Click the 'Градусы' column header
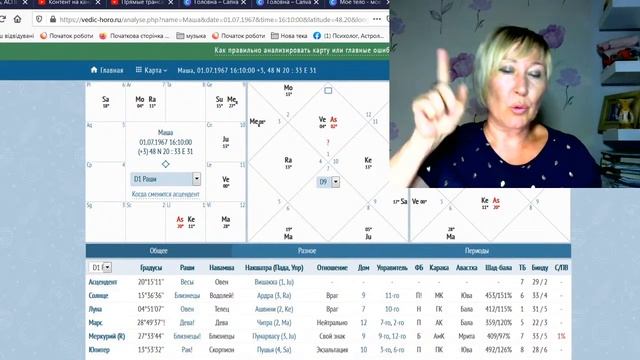 tap(151, 268)
